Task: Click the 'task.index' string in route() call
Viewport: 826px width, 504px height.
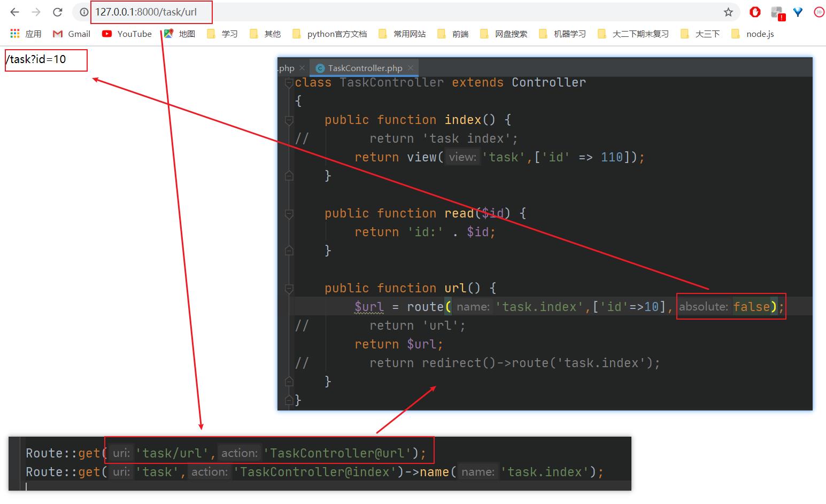Action: tap(540, 307)
